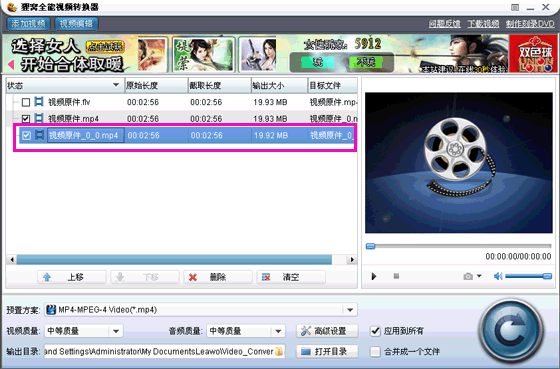
Task: Click the 点击领导 badge in the banner
Action: 105,46
